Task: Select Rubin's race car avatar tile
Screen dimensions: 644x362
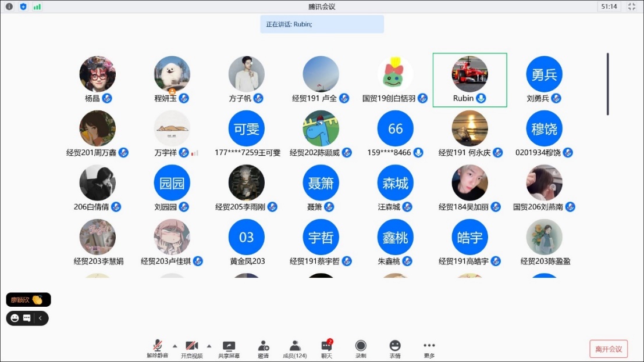Action: 469,74
